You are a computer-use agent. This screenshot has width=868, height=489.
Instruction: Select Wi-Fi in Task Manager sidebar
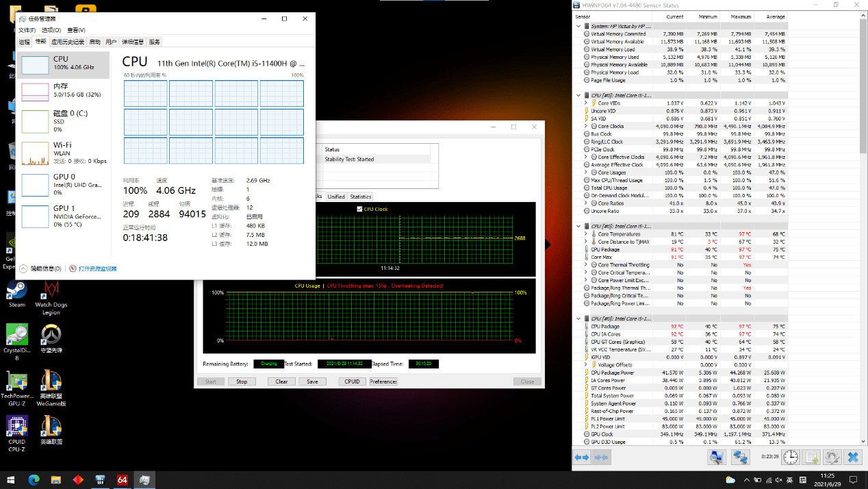click(x=62, y=153)
